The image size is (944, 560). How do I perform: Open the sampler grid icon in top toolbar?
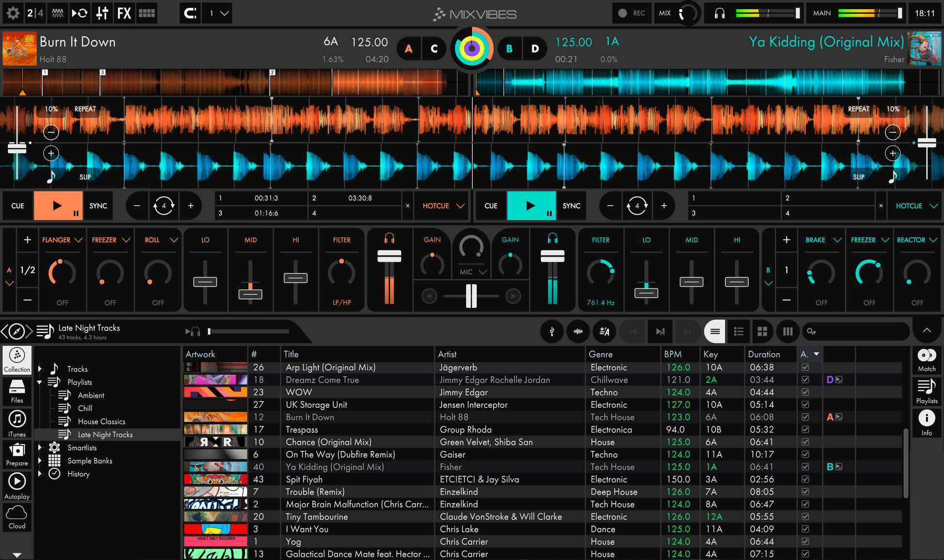147,13
